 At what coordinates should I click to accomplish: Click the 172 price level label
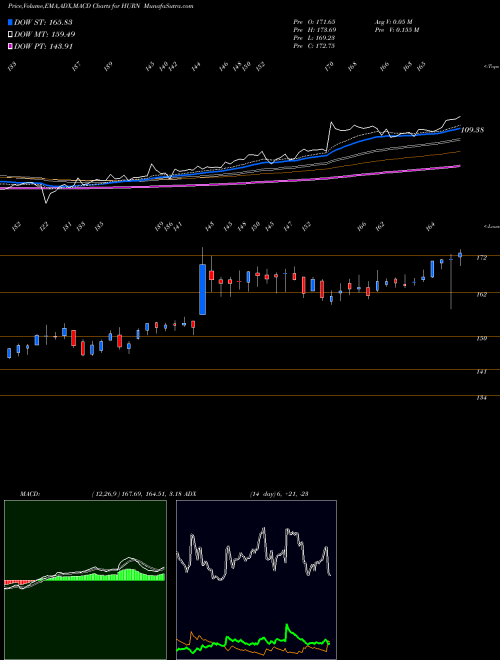pyautogui.click(x=481, y=258)
